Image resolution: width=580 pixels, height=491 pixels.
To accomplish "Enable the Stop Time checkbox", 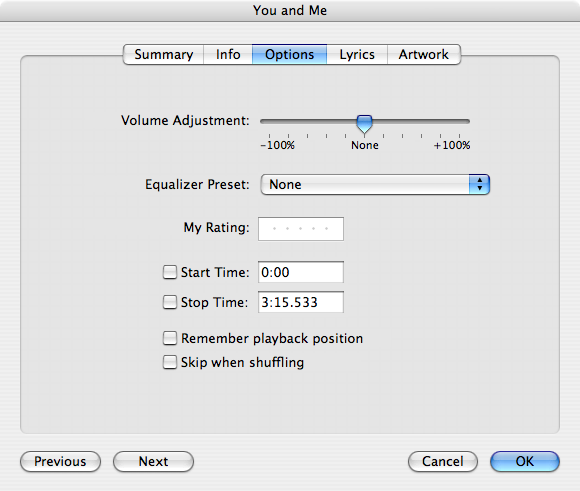I will [x=170, y=302].
